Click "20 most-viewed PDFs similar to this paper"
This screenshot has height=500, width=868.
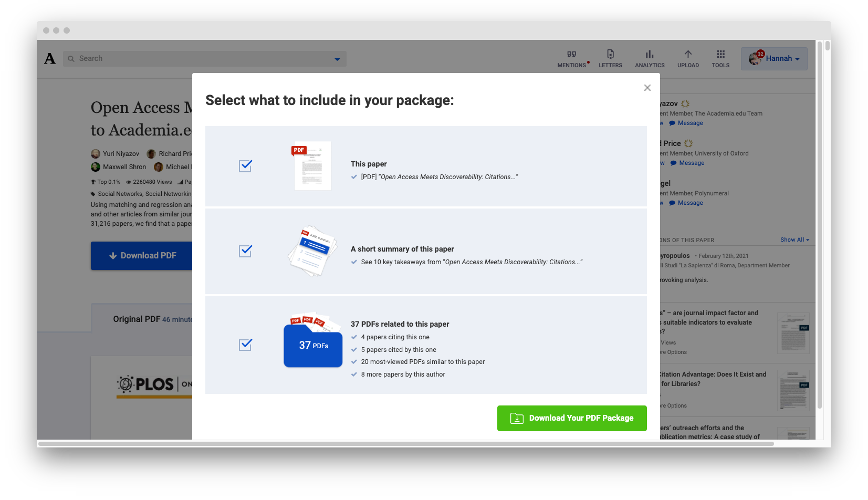point(423,362)
